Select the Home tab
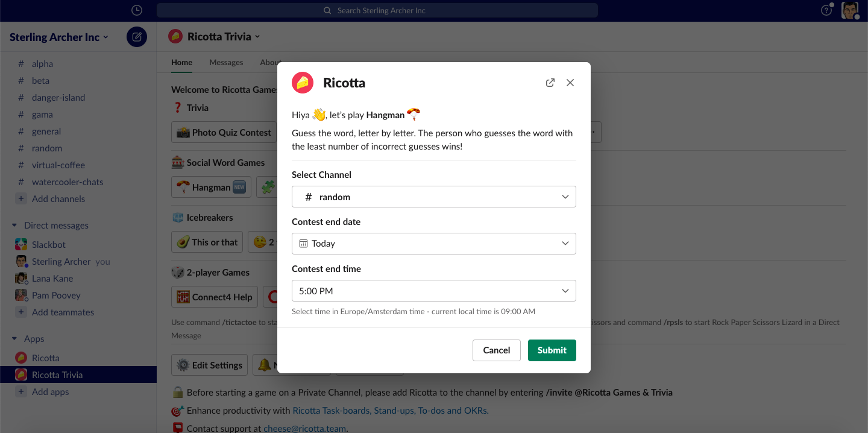 click(181, 62)
